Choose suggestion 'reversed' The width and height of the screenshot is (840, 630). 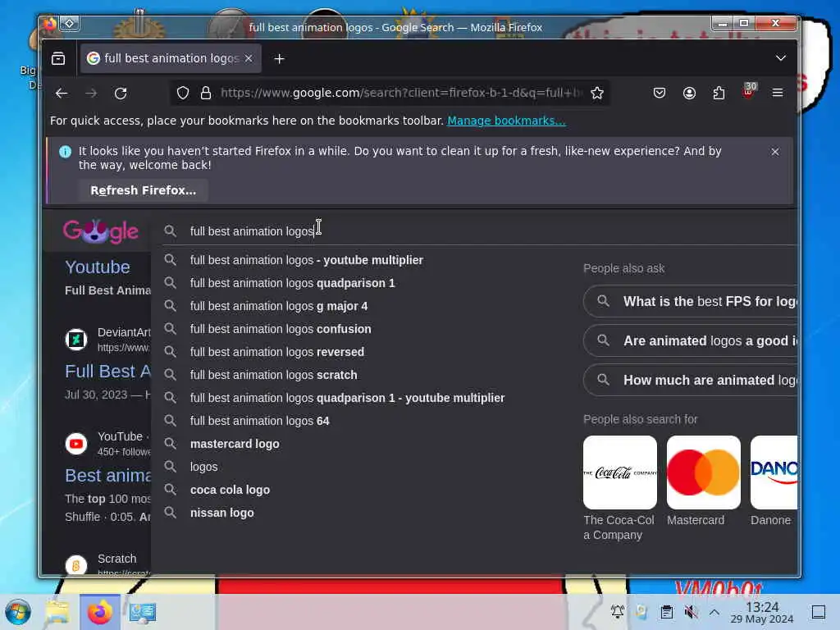point(277,353)
